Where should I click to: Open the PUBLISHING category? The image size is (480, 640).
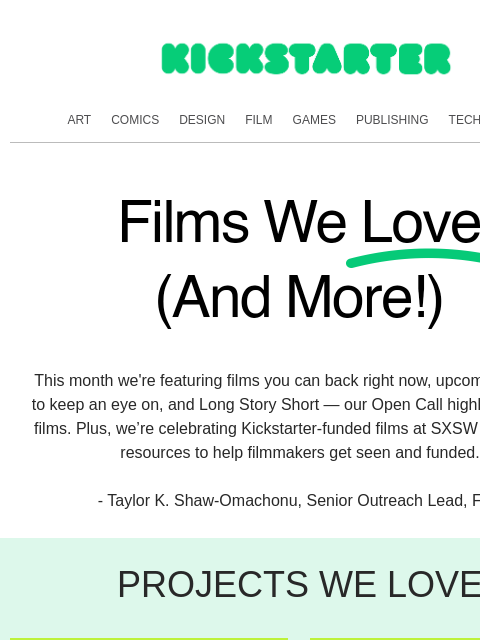tap(392, 120)
